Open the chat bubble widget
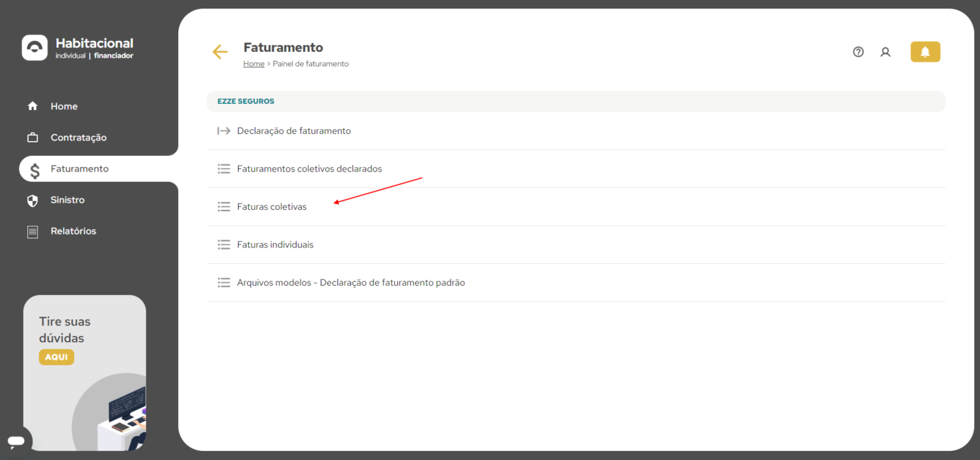 [16, 441]
